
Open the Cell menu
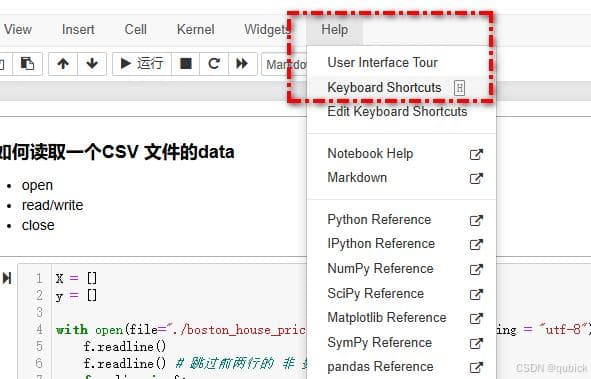(x=135, y=29)
